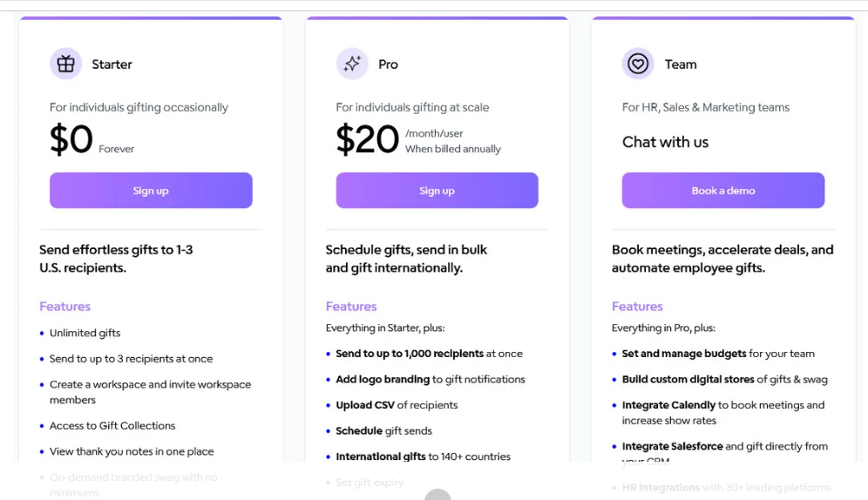Click Access to Gift Collections item

click(x=112, y=426)
